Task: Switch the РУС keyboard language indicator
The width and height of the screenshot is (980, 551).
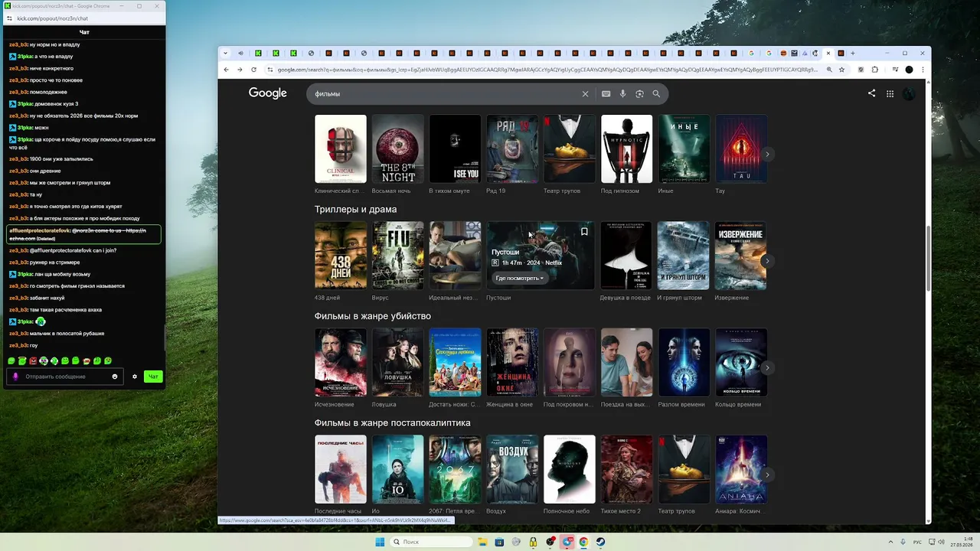Action: [x=917, y=542]
